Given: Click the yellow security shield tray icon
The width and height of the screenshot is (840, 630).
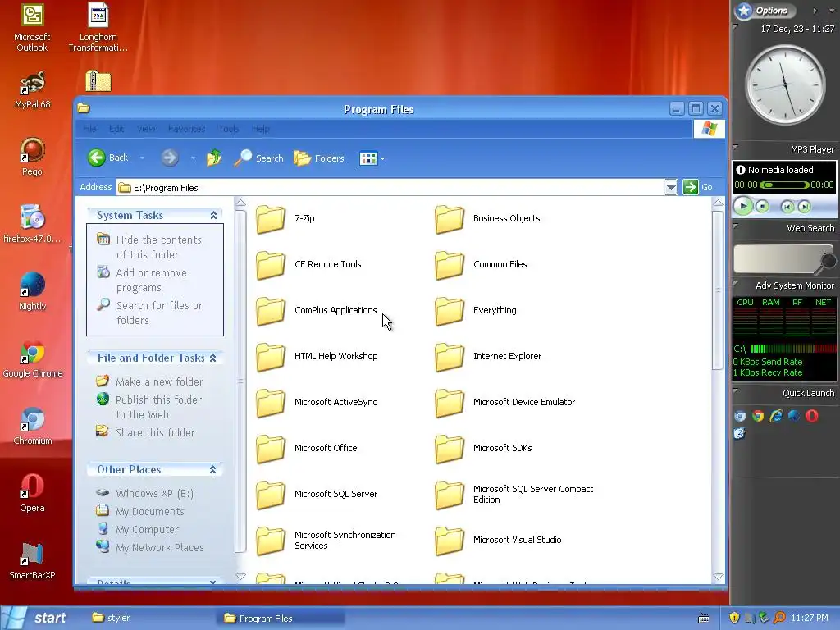Looking at the screenshot, I should 734,618.
